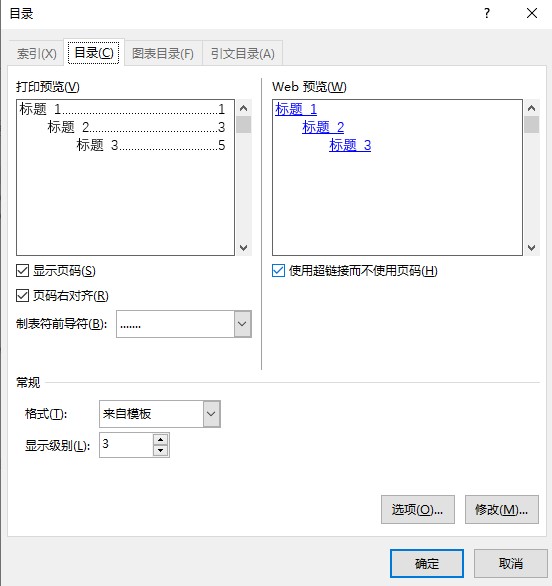Open the 制表符前导符 dropdown

point(243,324)
